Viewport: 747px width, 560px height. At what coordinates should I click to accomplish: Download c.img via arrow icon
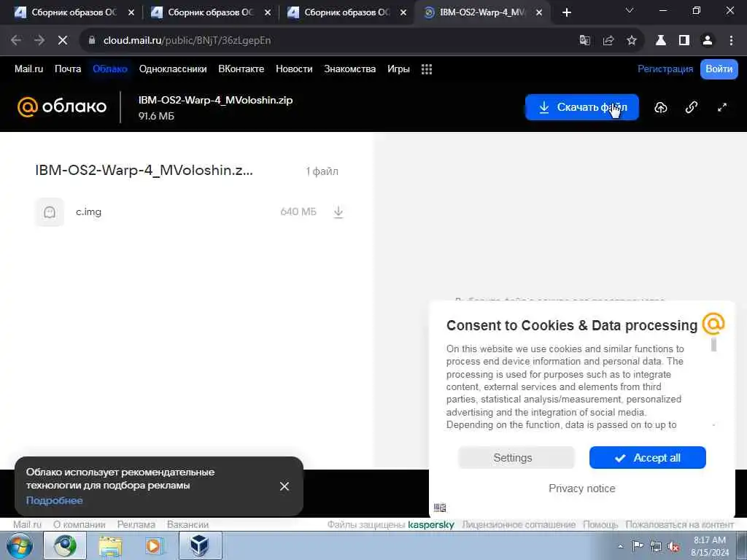click(338, 212)
